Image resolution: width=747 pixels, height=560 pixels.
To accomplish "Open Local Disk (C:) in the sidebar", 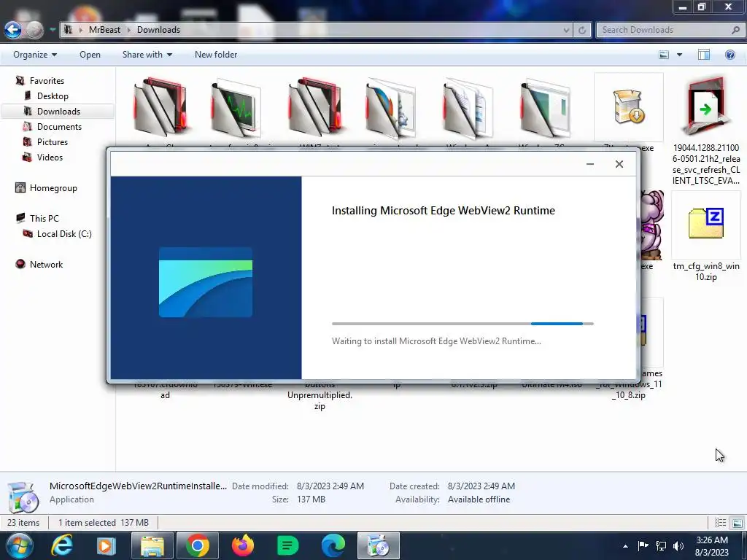I will click(64, 234).
